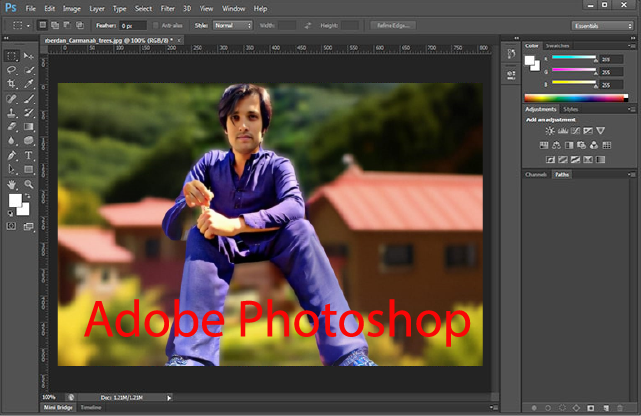This screenshot has width=641, height=416.
Task: Expand the status bar info arrow
Action: point(169,398)
